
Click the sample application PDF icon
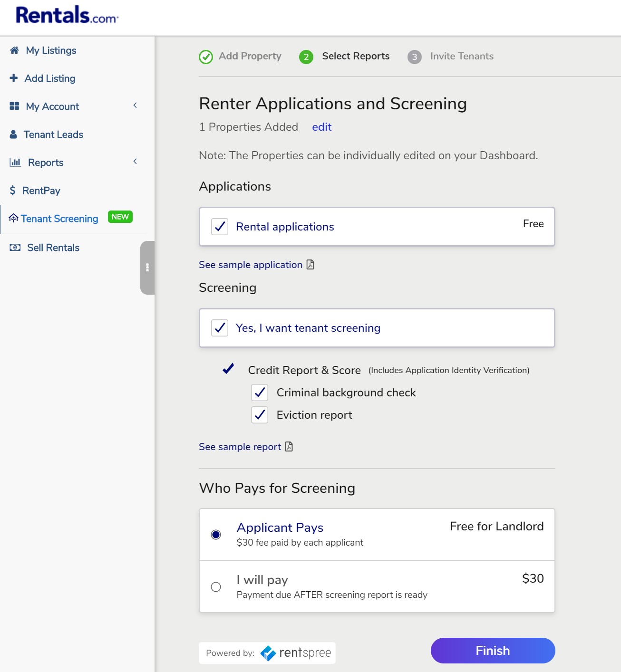point(310,265)
